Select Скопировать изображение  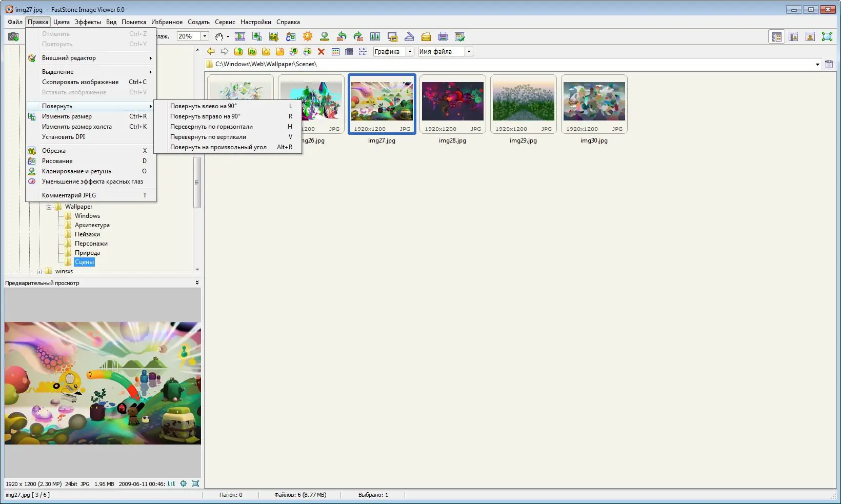pos(91,82)
